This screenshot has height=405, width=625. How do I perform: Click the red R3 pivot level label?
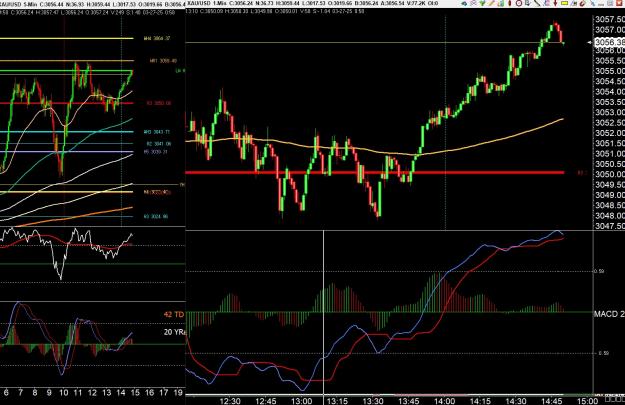coord(159,103)
